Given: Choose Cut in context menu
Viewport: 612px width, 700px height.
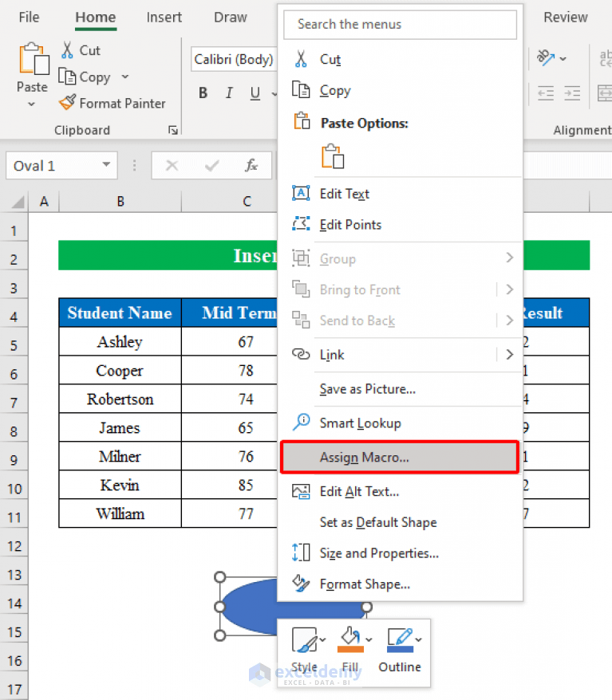Looking at the screenshot, I should click(400, 59).
